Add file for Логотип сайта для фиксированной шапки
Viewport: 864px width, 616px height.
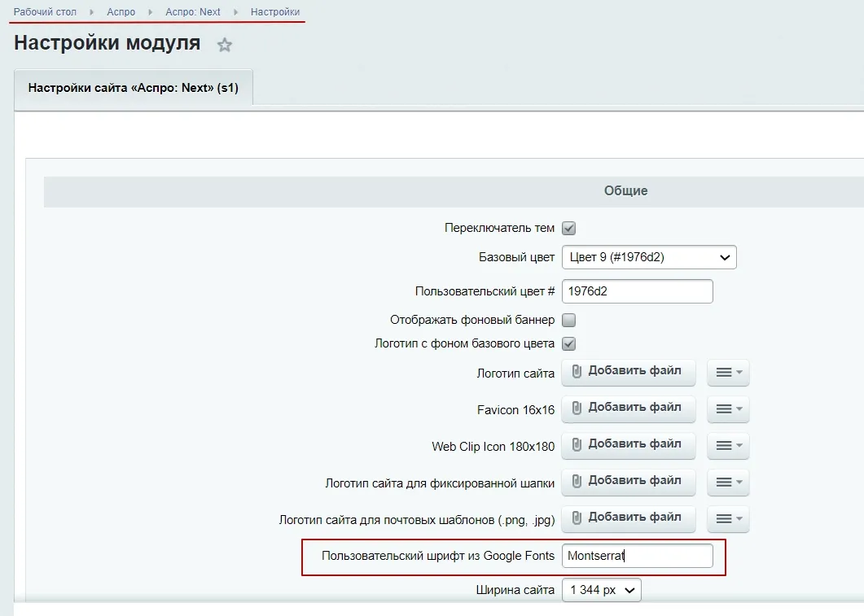coord(628,482)
